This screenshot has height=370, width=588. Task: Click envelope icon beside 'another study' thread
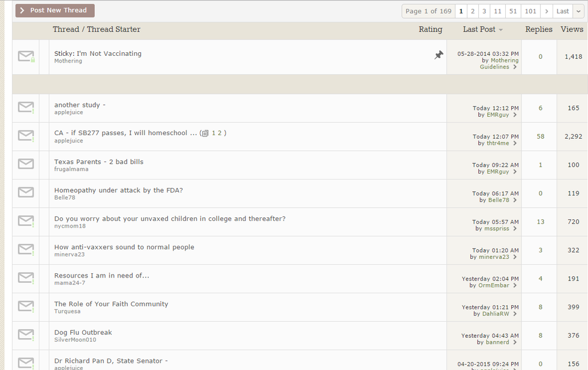click(26, 108)
